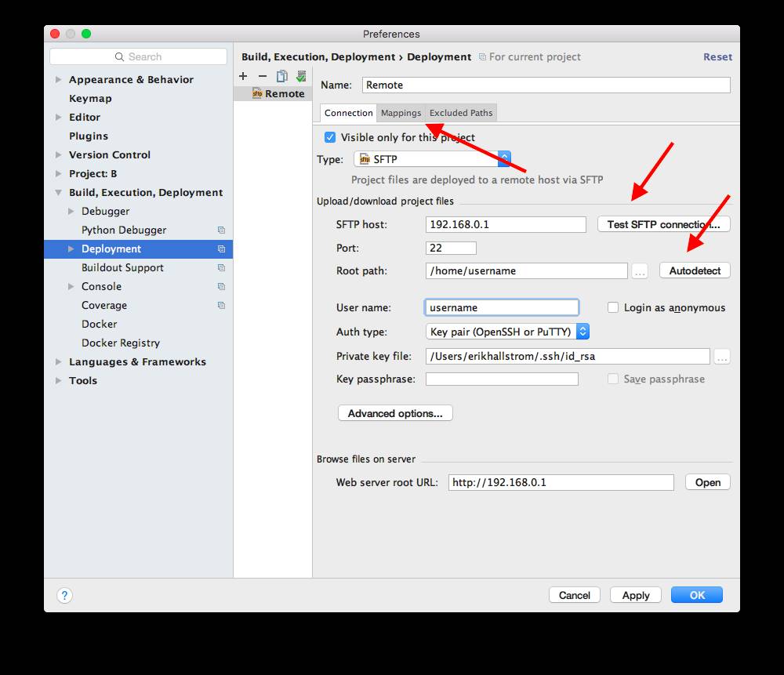
Task: Select Python Debugger settings
Action: point(124,230)
